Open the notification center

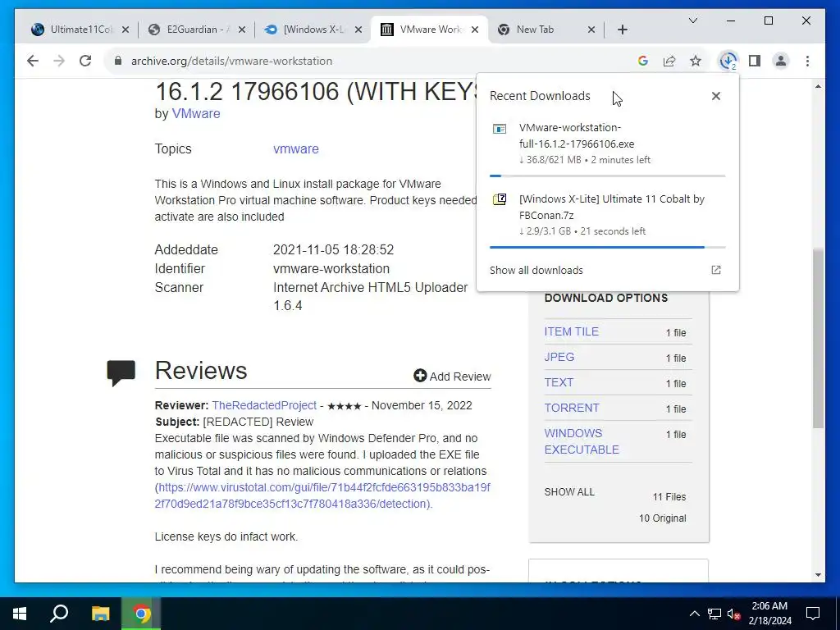click(x=813, y=614)
